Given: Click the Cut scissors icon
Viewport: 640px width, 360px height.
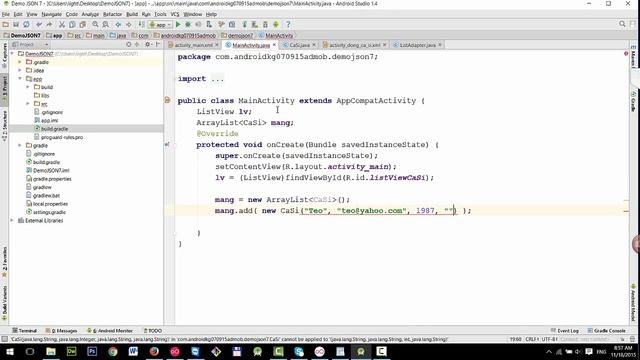Looking at the screenshot, I should [62, 24].
